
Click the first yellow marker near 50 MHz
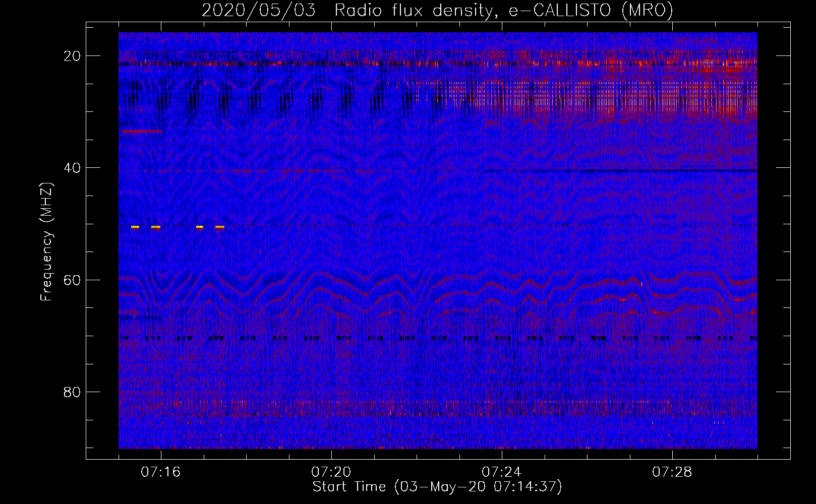click(x=135, y=227)
